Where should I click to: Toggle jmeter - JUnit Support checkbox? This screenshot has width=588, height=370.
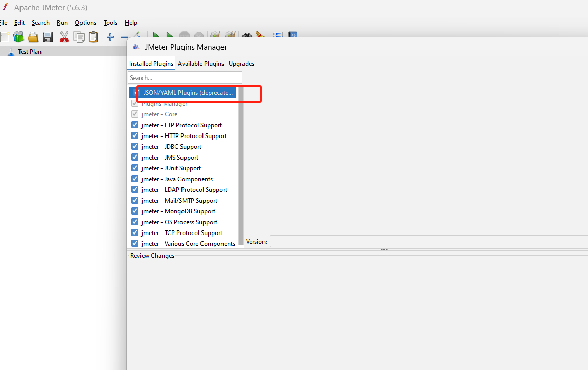coord(135,168)
